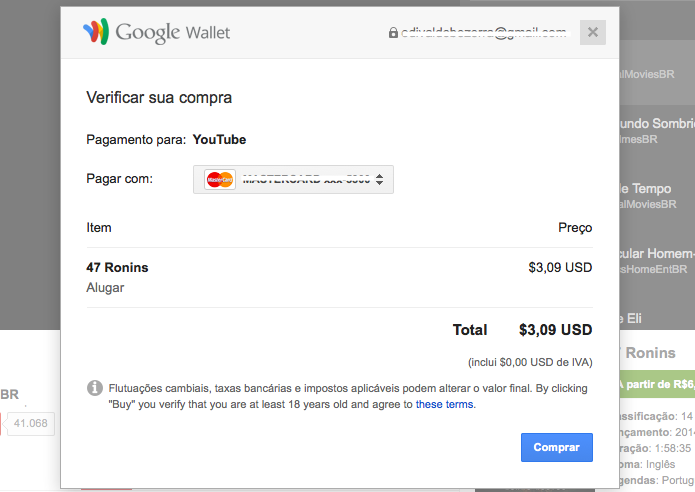
Task: Click the 41.068 counter bubble
Action: pyautogui.click(x=30, y=423)
